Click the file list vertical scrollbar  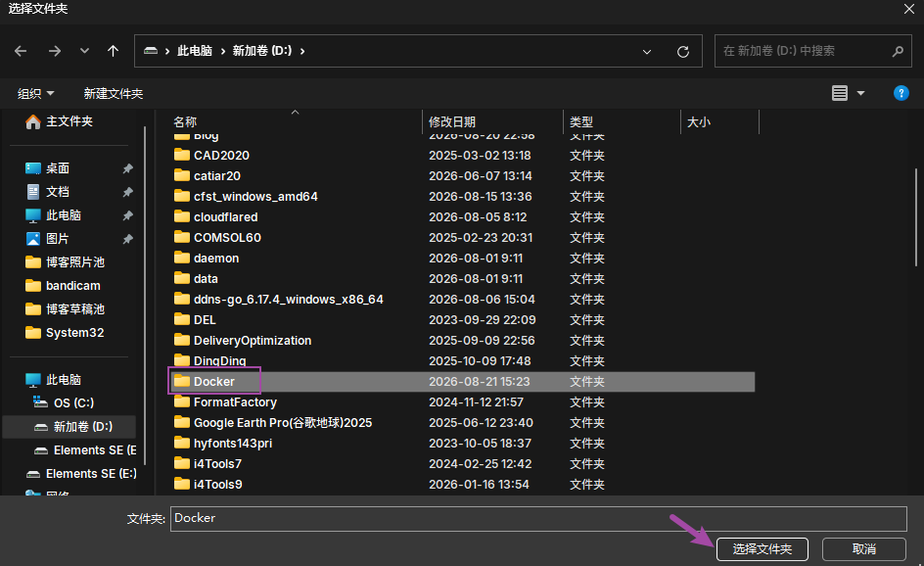click(915, 218)
